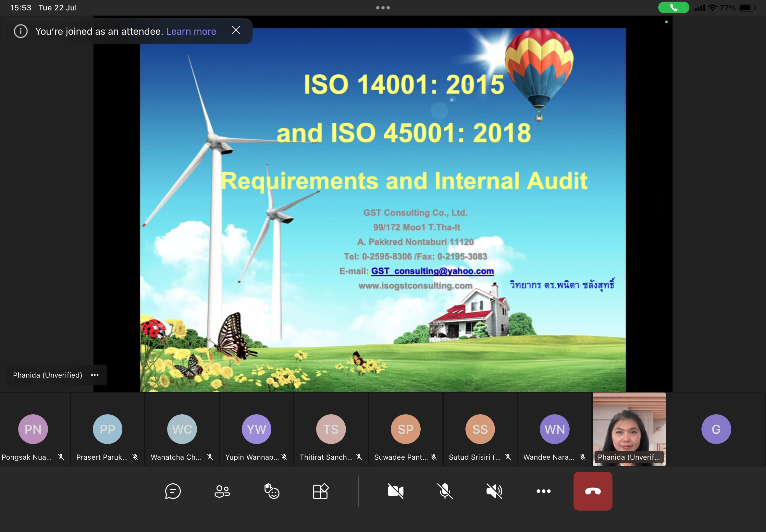Image resolution: width=766 pixels, height=532 pixels.
Task: Click the GST_consulting@yahoo.com email link
Action: click(432, 271)
